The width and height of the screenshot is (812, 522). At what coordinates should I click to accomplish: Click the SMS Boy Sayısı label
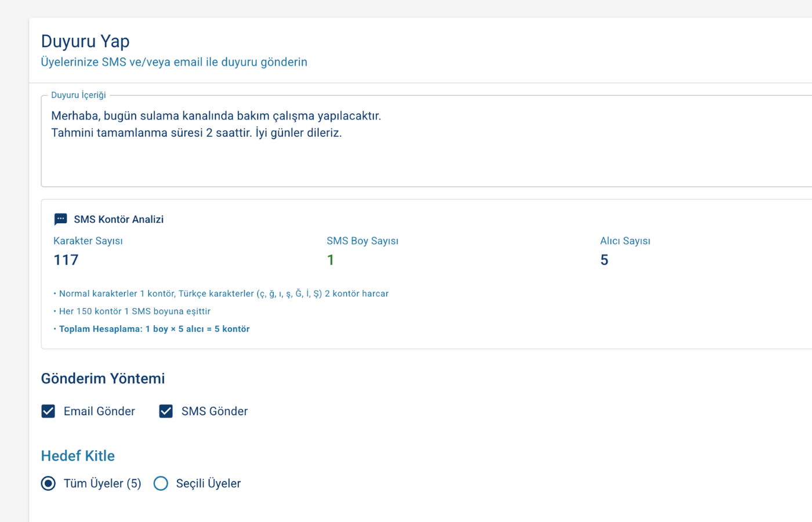pyautogui.click(x=362, y=241)
